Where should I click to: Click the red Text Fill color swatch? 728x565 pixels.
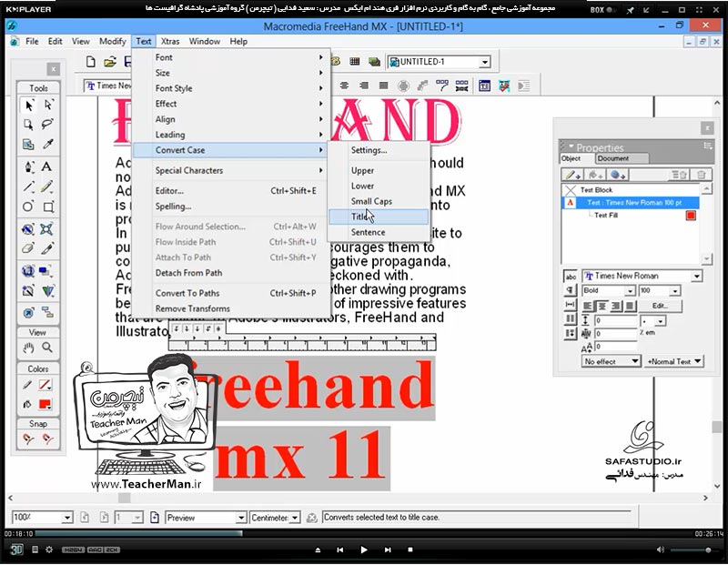[x=691, y=216]
